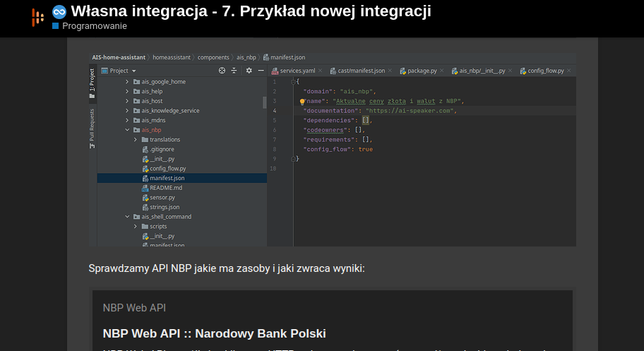Switch to package.py tab
Viewport: 644px width, 351px height.
point(422,71)
